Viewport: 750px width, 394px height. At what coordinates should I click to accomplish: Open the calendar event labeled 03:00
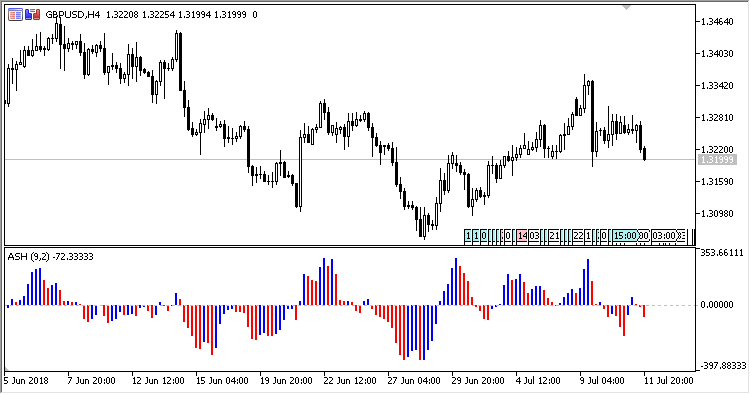664,236
